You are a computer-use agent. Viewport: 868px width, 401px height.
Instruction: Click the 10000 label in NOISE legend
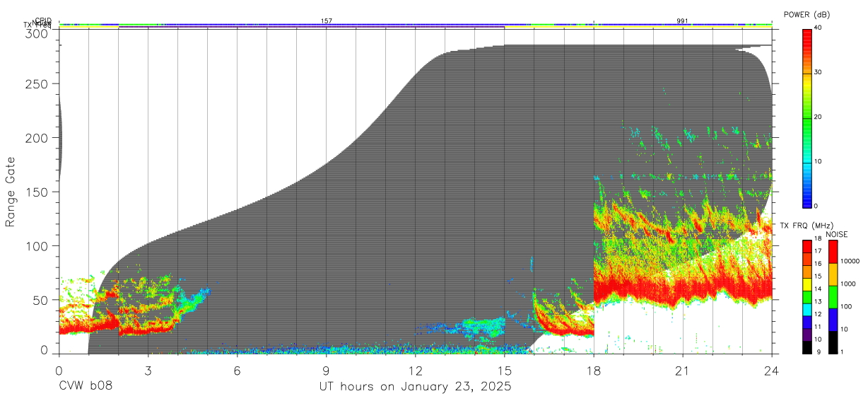[x=850, y=261]
